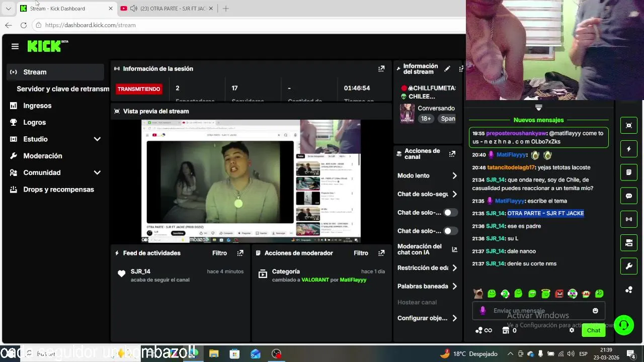644x362 pixels.
Task: Open the camera layout panel icon
Action: tap(629, 243)
